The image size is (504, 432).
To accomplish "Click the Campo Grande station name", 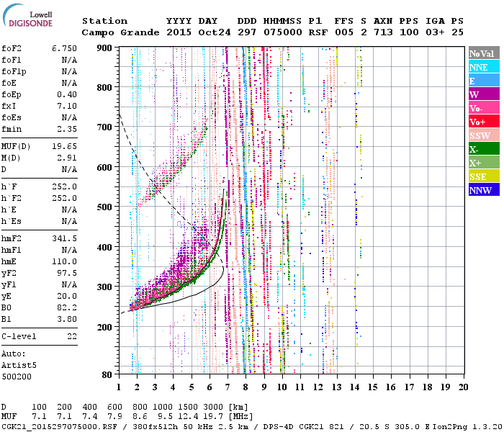I will [x=120, y=32].
